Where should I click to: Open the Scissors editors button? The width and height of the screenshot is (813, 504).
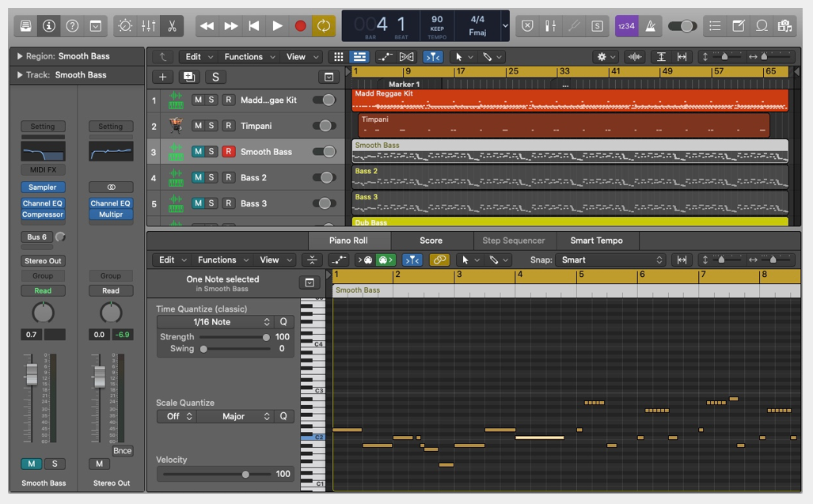pos(171,26)
